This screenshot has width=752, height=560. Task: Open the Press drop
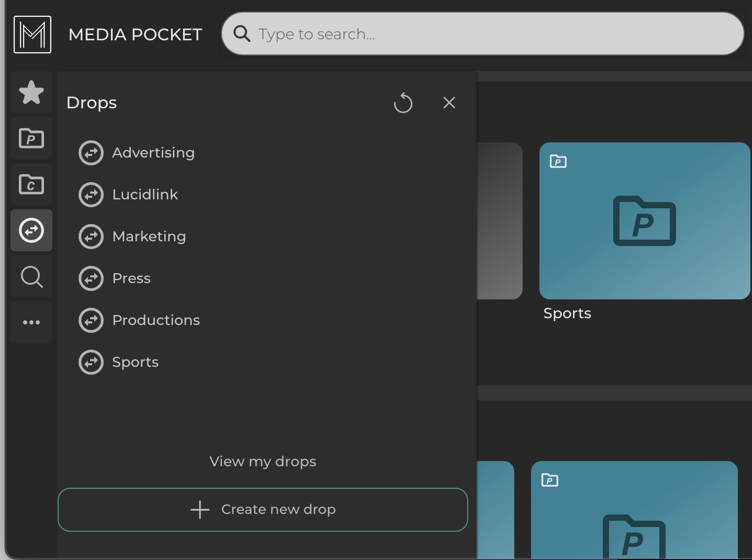[131, 278]
